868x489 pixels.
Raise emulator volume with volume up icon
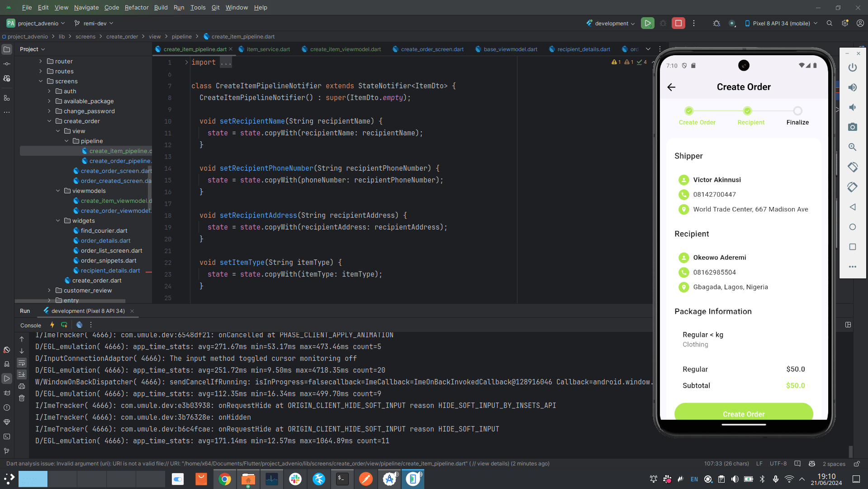pyautogui.click(x=853, y=87)
